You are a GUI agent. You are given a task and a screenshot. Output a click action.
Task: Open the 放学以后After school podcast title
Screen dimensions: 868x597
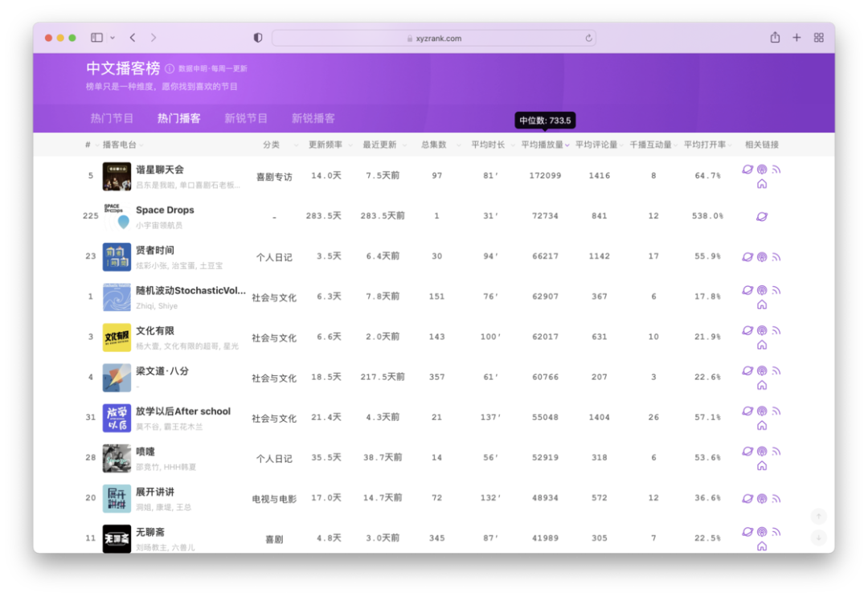pos(183,411)
